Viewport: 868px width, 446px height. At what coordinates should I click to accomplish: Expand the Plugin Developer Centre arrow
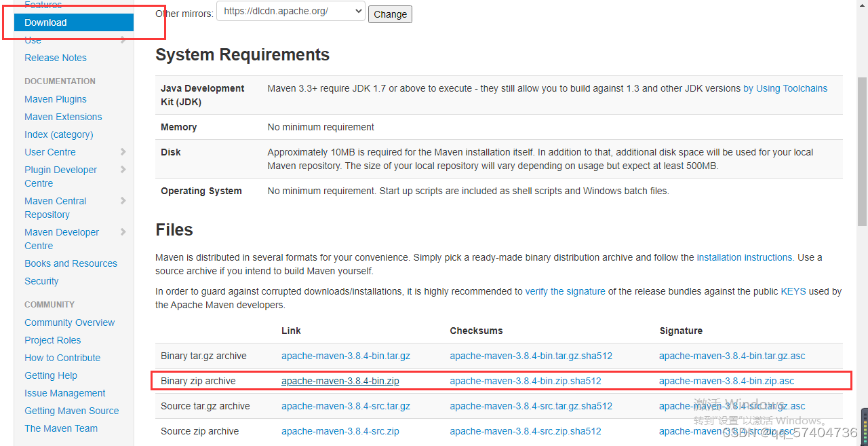coord(123,170)
